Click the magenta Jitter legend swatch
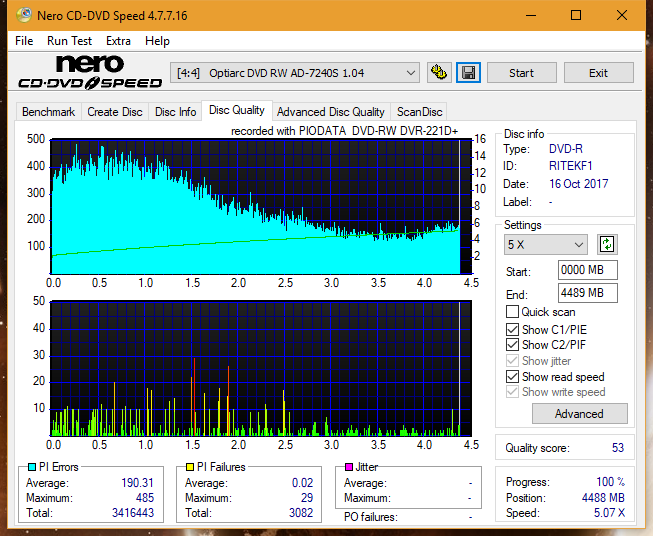The width and height of the screenshot is (653, 536). click(349, 467)
